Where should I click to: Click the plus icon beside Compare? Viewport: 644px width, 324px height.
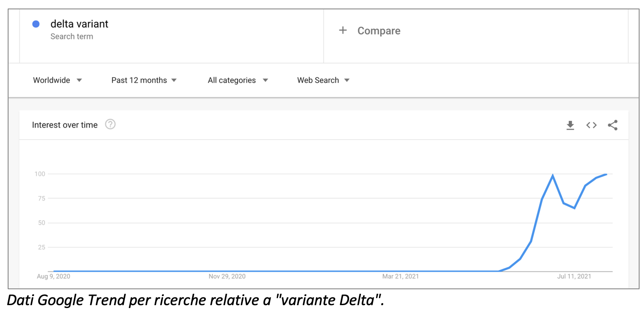pyautogui.click(x=343, y=30)
